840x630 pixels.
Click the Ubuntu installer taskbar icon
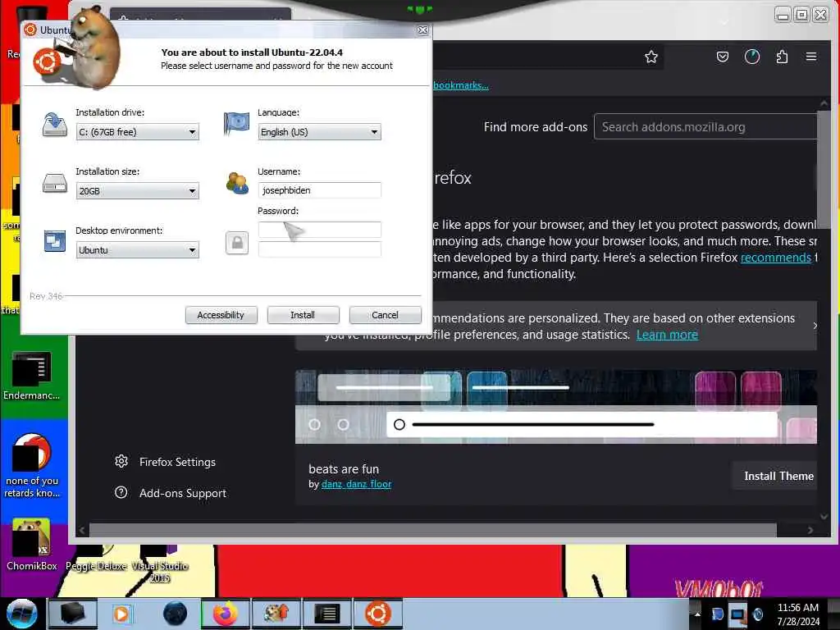click(x=377, y=614)
